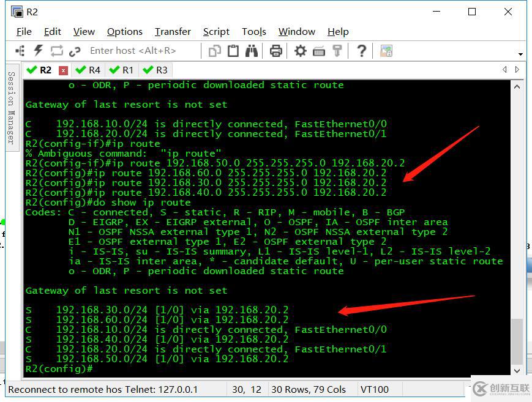Screen dimensions: 532x402
Task: Switch to the R4 session tab
Action: (88, 70)
